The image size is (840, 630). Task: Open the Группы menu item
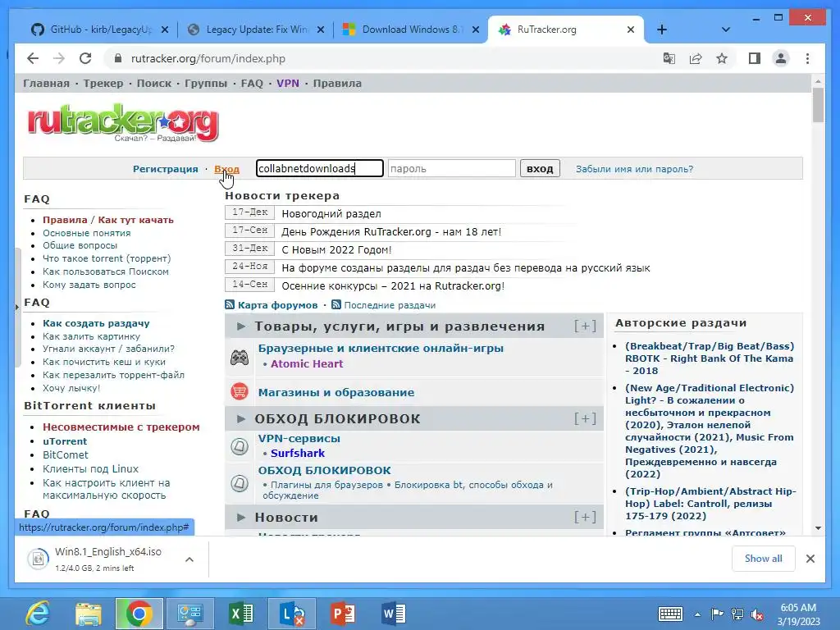pyautogui.click(x=206, y=83)
